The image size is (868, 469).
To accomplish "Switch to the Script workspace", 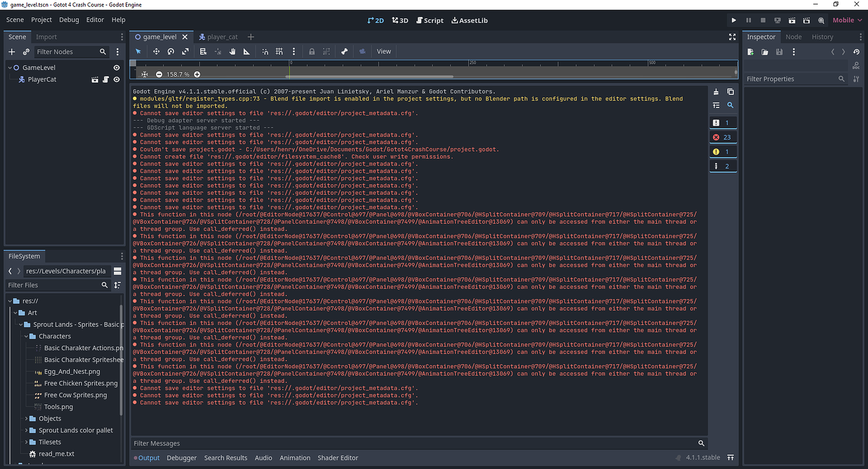I will click(x=430, y=20).
